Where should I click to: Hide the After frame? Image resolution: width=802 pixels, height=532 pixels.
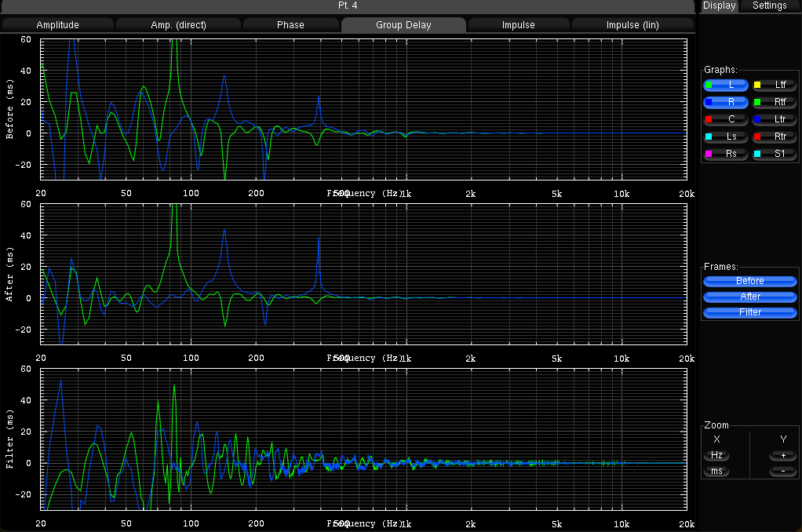[750, 297]
